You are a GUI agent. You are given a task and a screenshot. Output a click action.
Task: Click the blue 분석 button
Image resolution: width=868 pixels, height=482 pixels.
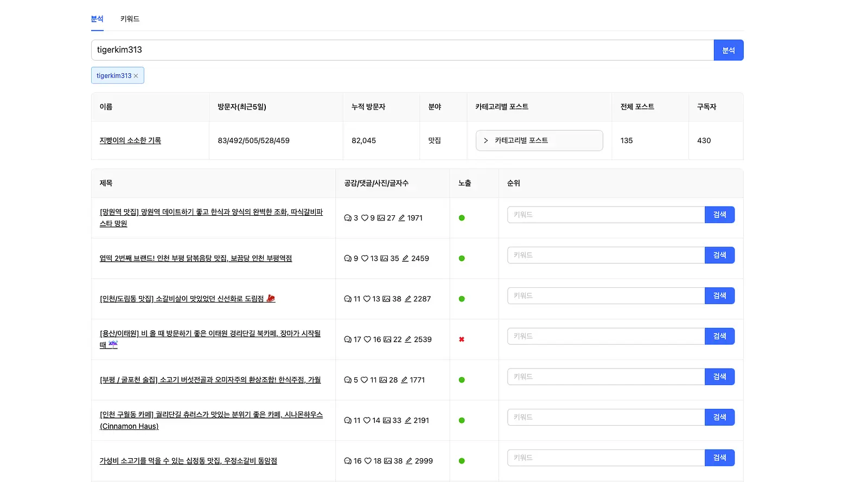(729, 50)
